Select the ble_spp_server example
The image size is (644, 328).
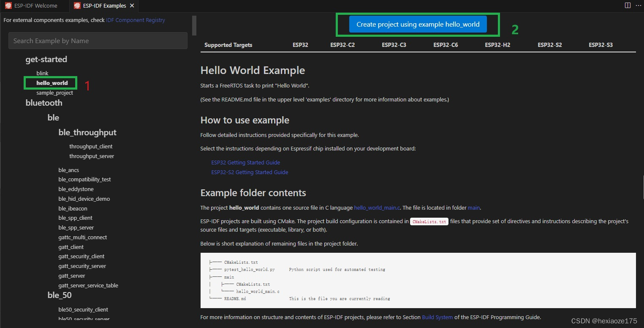click(76, 227)
